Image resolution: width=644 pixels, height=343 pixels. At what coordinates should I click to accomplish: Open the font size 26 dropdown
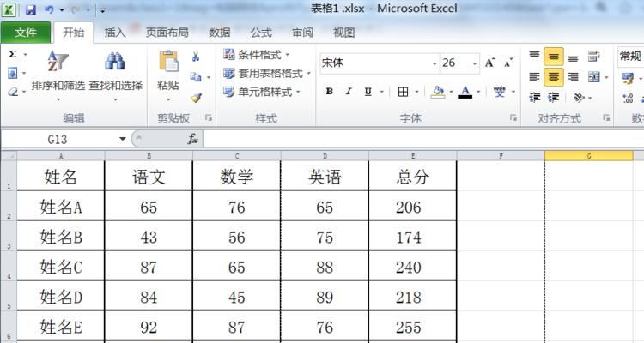[x=475, y=63]
